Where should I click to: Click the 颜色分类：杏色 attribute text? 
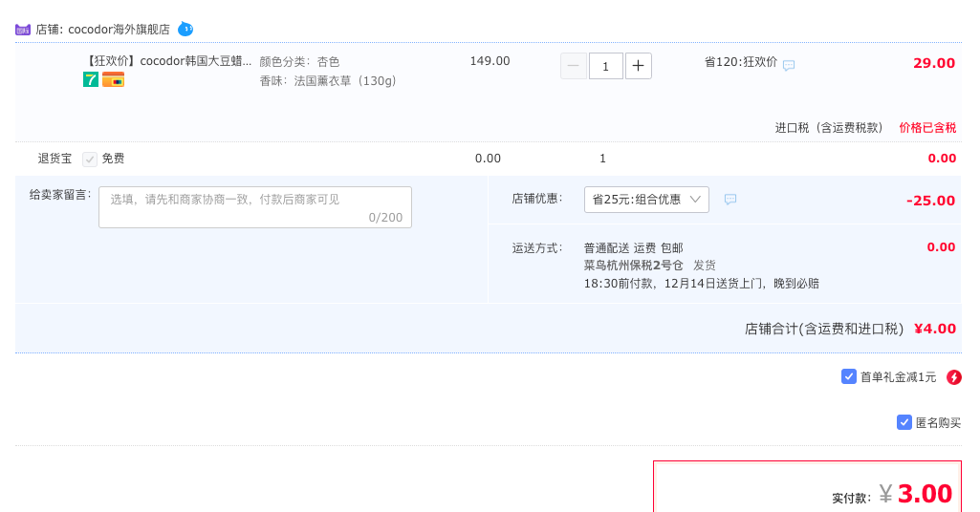[299, 62]
